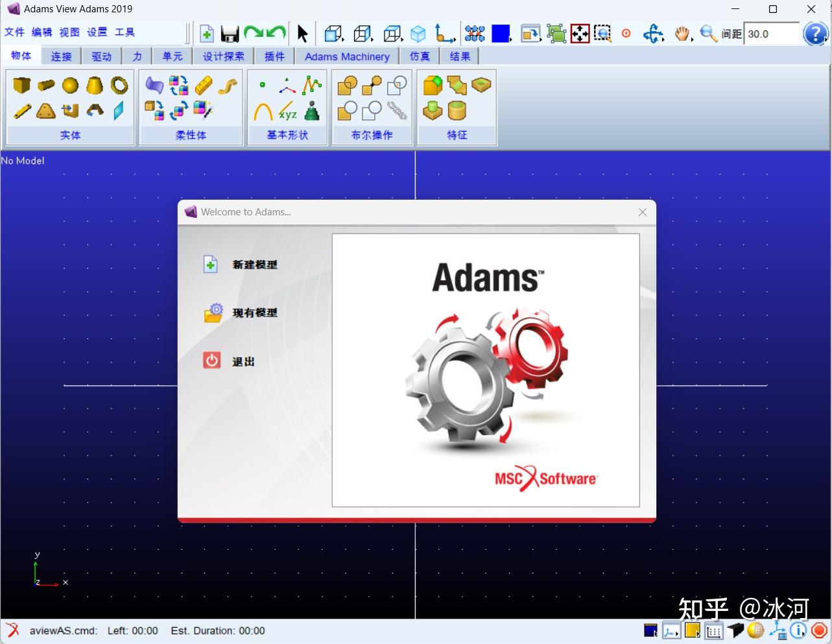The image size is (832, 644).
Task: Select the Hole feature cylinder icon
Action: [x=433, y=111]
